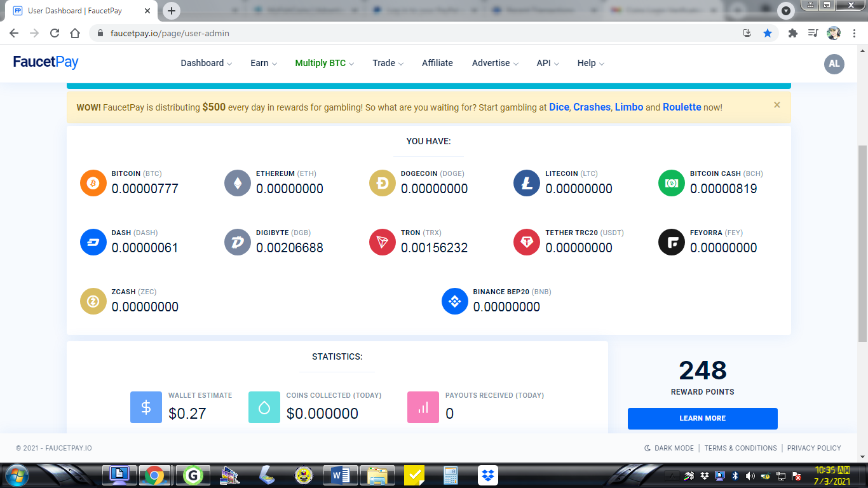This screenshot has width=868, height=488.
Task: Expand the Help dropdown menu
Action: (591, 64)
